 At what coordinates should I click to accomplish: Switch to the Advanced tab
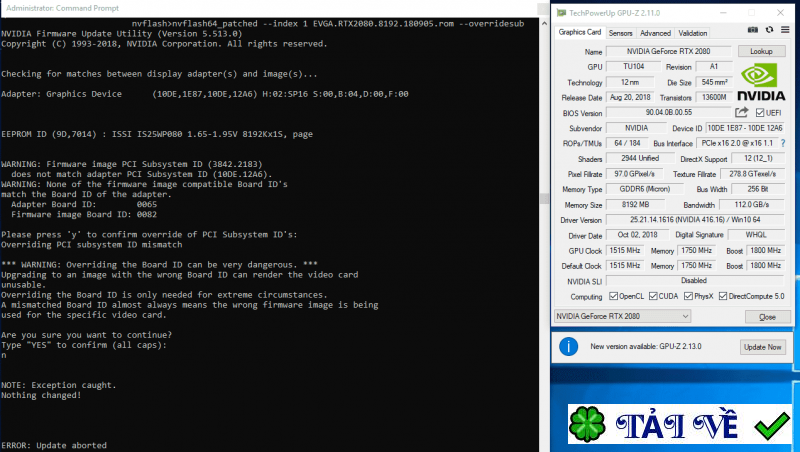[x=655, y=33]
